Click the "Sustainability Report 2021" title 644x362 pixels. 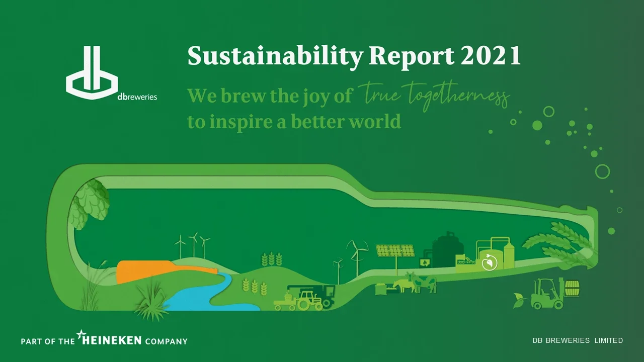pos(354,56)
